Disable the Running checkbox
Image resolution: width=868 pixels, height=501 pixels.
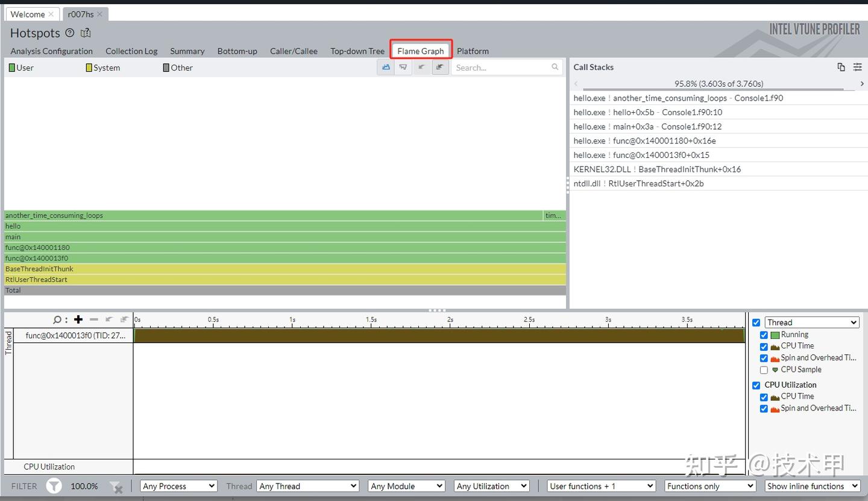[x=764, y=335]
